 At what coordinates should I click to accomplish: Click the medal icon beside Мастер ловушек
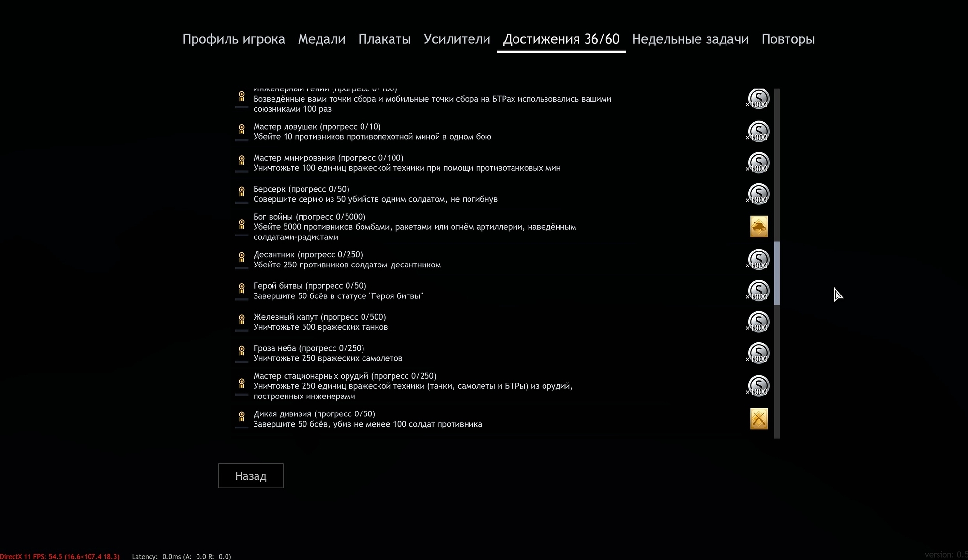click(242, 129)
